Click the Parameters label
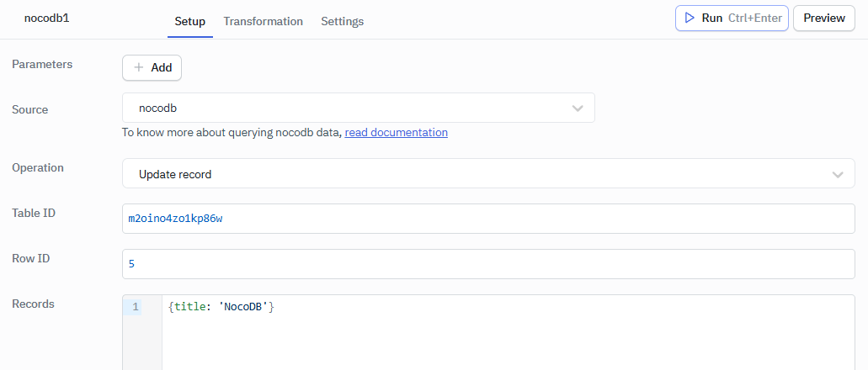Viewport: 868px width, 370px height. pos(42,64)
